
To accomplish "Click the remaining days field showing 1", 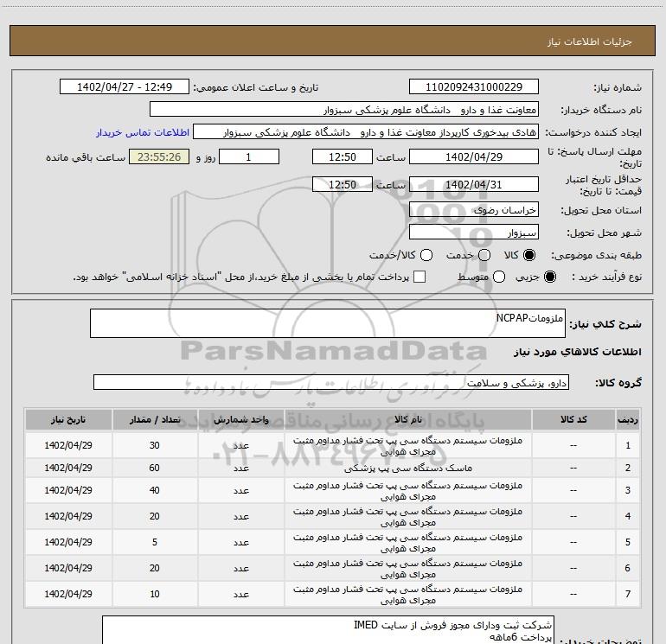I will point(249,156).
